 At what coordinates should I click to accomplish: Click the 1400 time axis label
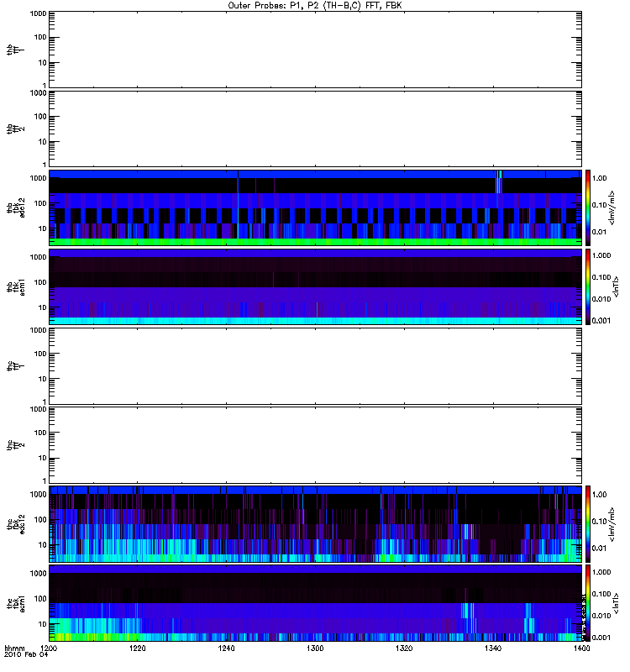point(581,648)
